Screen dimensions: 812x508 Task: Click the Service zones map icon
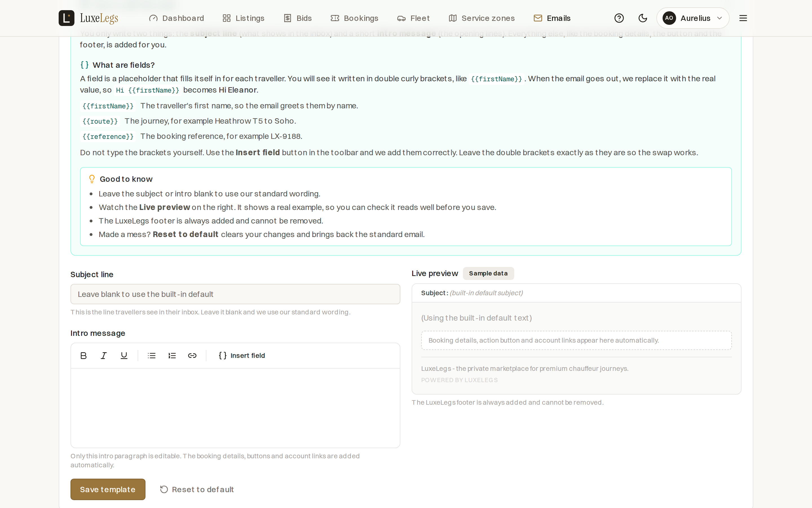453,18
